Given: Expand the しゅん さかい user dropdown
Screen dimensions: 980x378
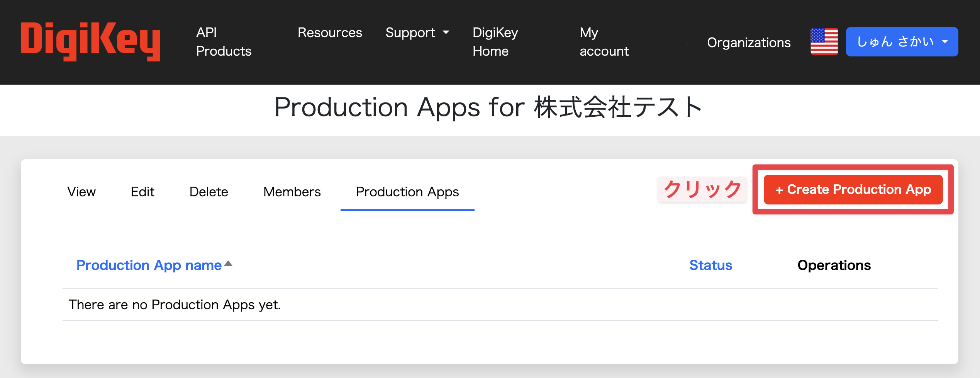Looking at the screenshot, I should click(x=902, y=42).
